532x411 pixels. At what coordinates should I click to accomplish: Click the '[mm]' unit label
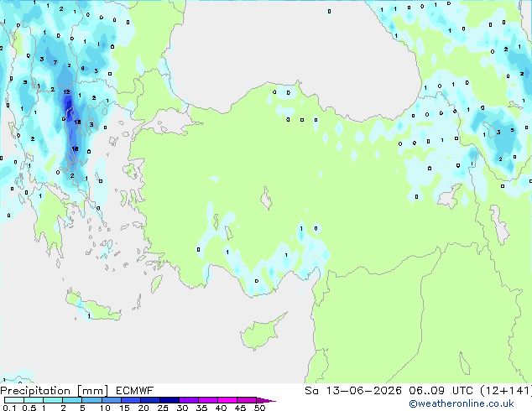coord(93,391)
